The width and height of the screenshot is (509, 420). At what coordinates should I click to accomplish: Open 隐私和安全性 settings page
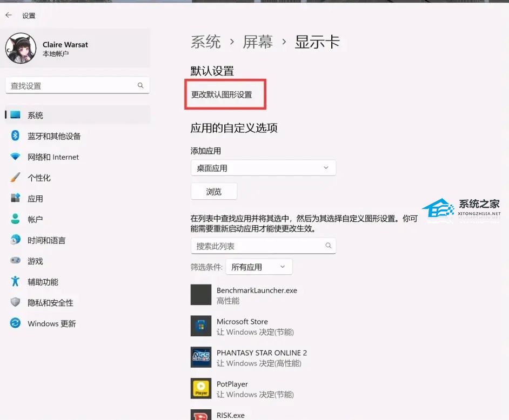[x=50, y=303]
